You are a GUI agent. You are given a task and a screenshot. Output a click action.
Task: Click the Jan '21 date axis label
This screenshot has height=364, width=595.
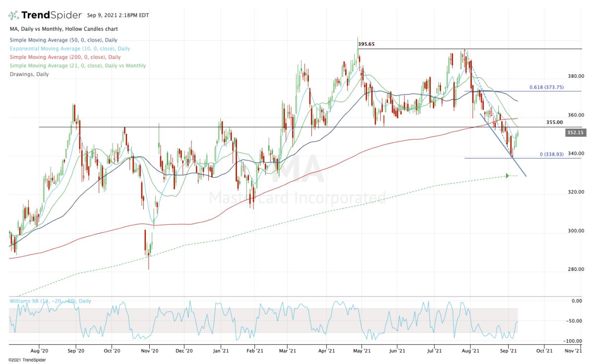(x=220, y=351)
